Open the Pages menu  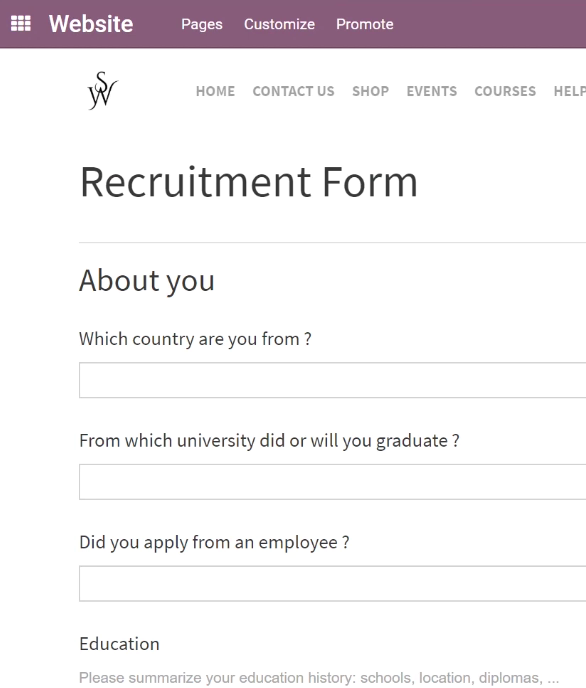pyautogui.click(x=202, y=24)
